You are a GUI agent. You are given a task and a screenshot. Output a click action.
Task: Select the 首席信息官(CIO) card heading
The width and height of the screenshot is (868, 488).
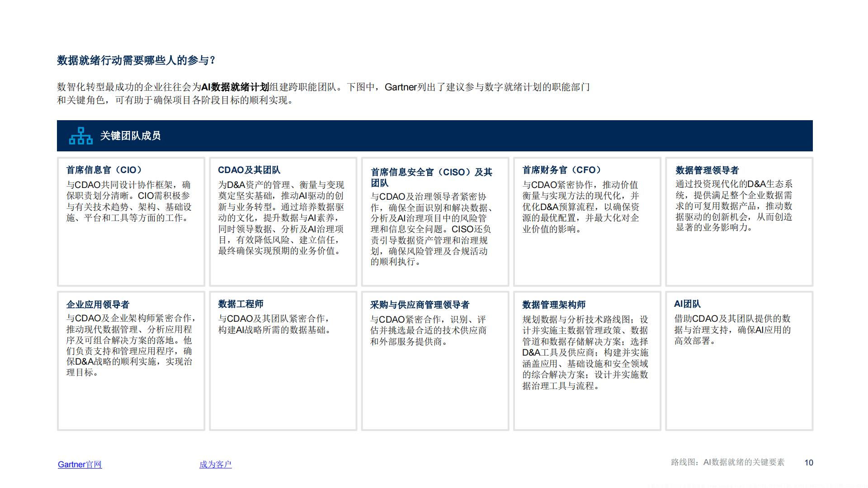pos(104,170)
